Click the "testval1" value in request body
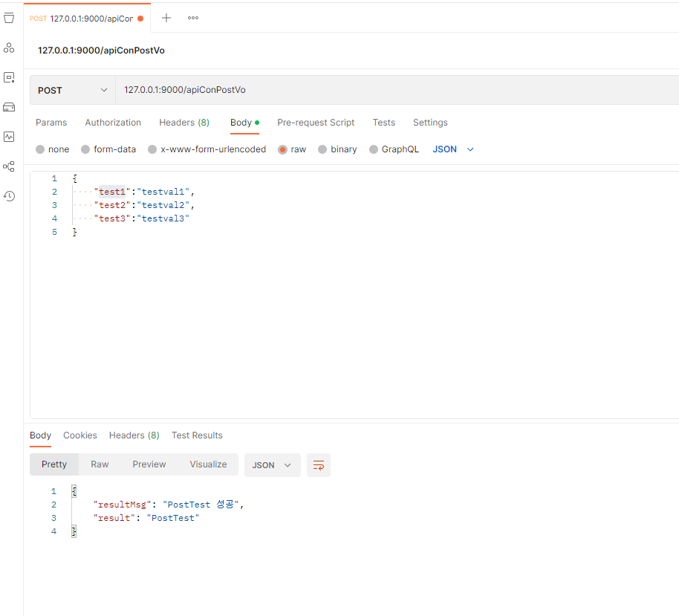This screenshot has width=679, height=616. [163, 192]
